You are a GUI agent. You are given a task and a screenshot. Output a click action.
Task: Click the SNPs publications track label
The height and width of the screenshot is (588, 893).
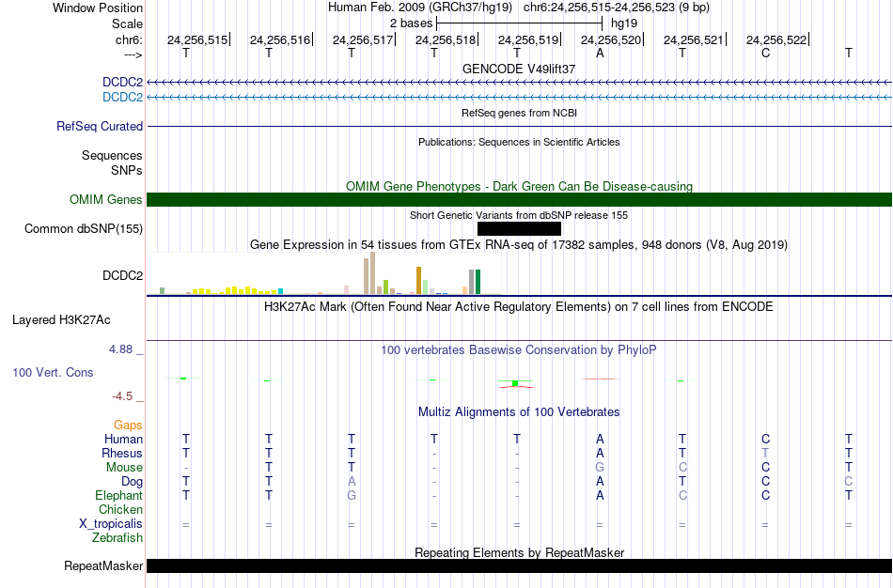coord(127,170)
